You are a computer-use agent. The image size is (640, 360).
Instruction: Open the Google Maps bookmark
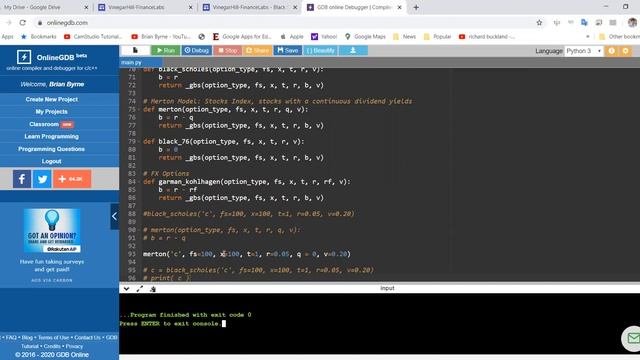click(365, 37)
